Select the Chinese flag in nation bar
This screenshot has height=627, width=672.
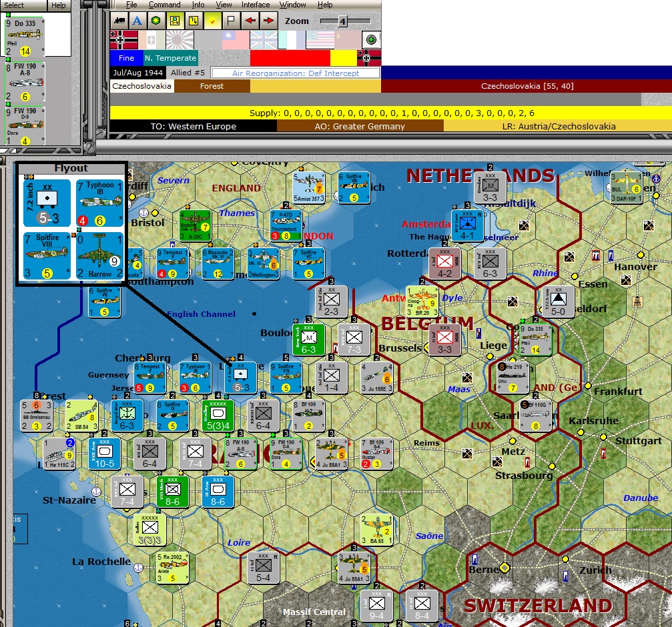click(x=236, y=40)
